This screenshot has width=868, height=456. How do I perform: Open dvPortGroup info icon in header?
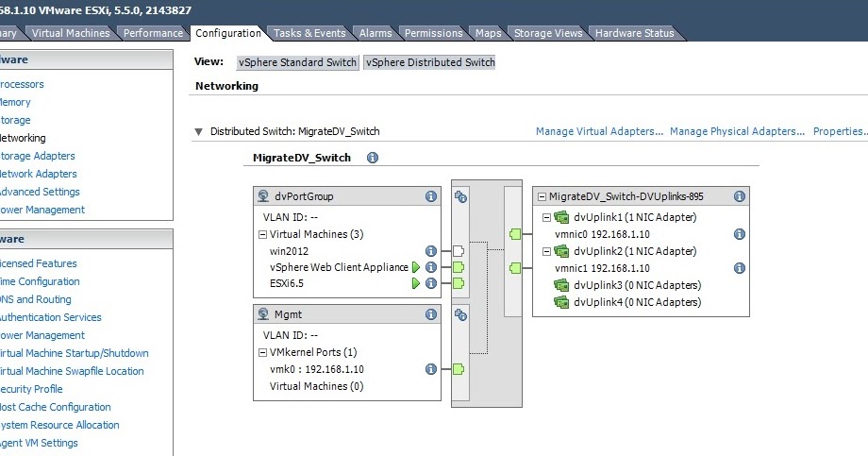click(x=431, y=196)
